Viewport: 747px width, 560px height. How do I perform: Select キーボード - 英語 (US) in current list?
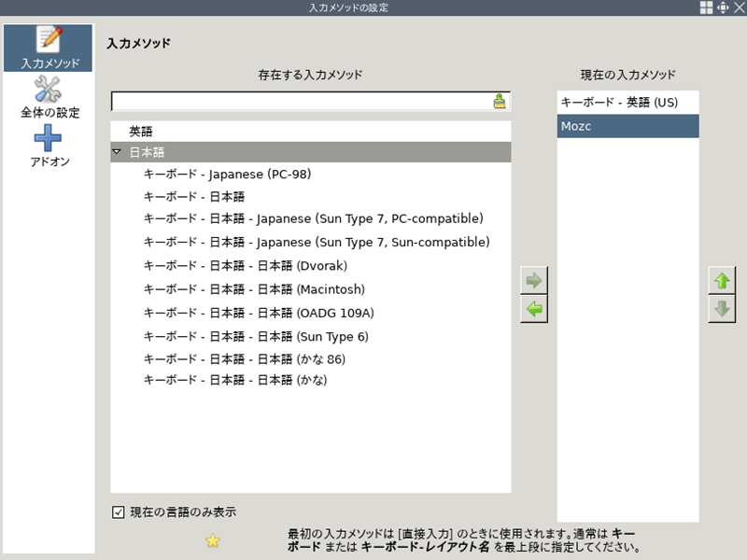tap(618, 102)
